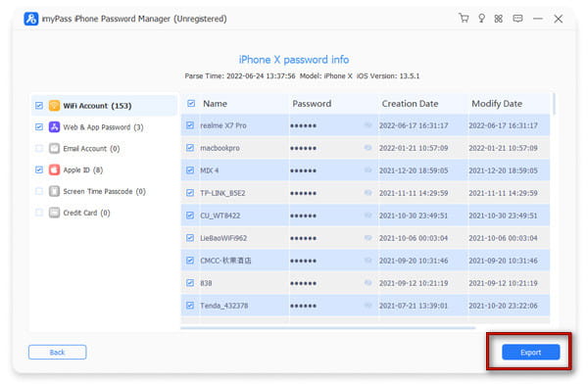Close the imyPass window
The image size is (588, 385).
(558, 19)
